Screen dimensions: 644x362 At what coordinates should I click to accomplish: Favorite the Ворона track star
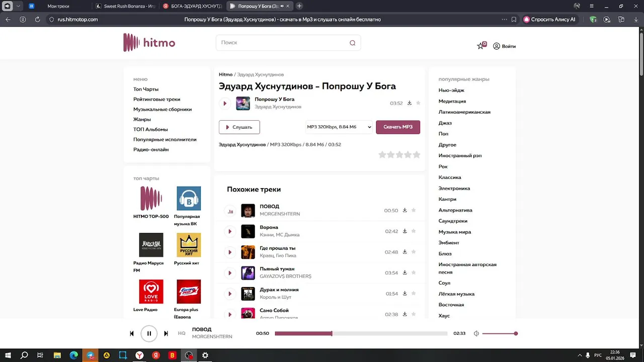point(414,231)
